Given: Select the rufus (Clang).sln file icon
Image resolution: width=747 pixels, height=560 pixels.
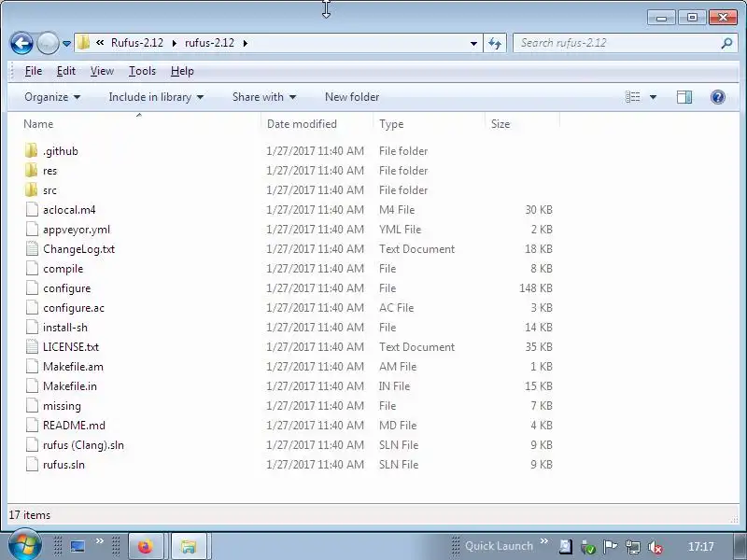Looking at the screenshot, I should [32, 445].
